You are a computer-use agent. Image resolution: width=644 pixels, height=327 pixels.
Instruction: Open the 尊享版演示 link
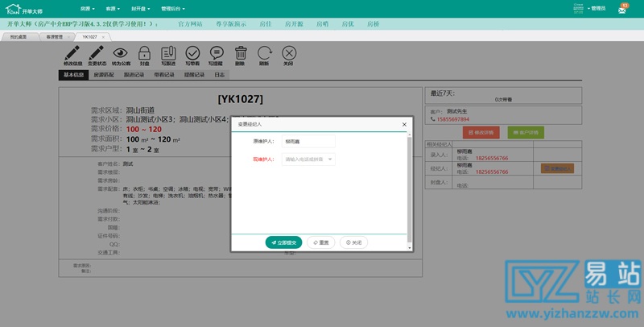[231, 24]
